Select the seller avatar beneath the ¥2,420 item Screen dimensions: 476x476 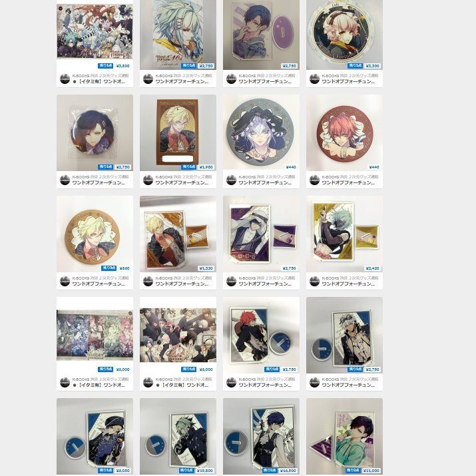click(314, 281)
